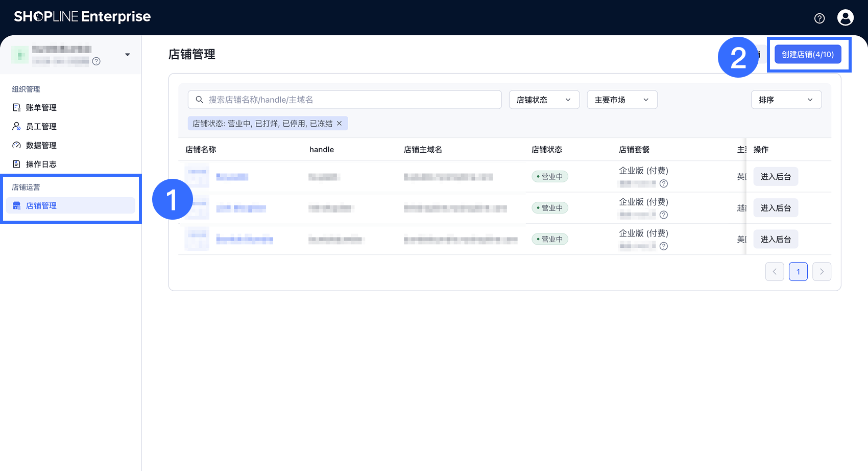Click the info icon under third store's plan
The image size is (868, 471).
pyautogui.click(x=663, y=246)
